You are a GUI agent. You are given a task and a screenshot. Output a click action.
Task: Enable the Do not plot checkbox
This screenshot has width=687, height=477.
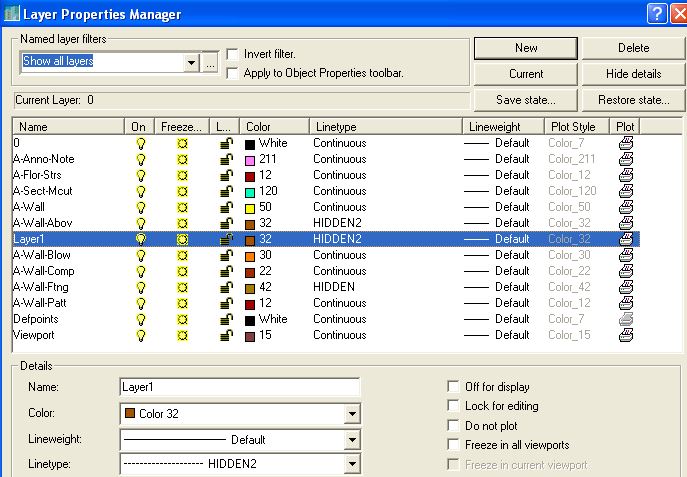point(456,426)
